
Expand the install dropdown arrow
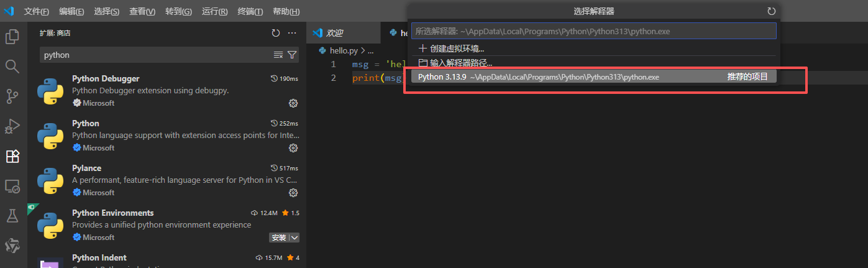[295, 238]
